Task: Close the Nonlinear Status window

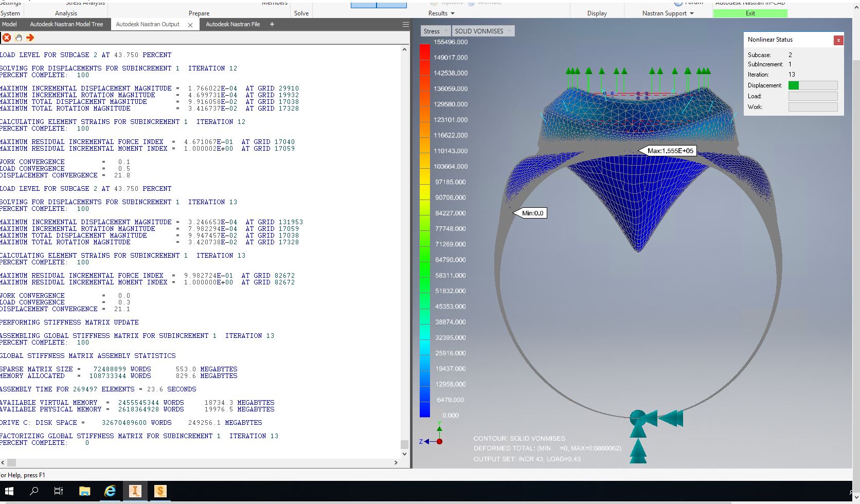Action: click(x=838, y=40)
